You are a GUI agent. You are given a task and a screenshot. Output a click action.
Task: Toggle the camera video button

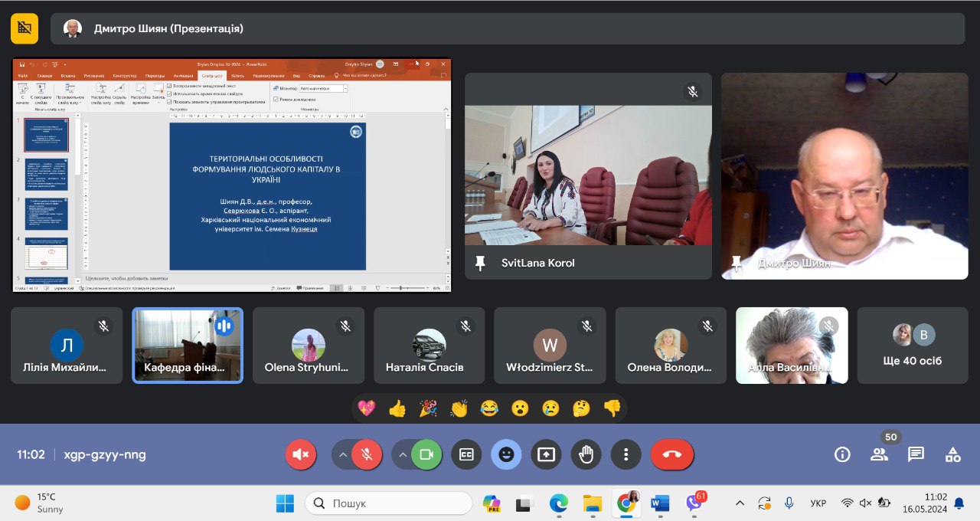click(426, 454)
